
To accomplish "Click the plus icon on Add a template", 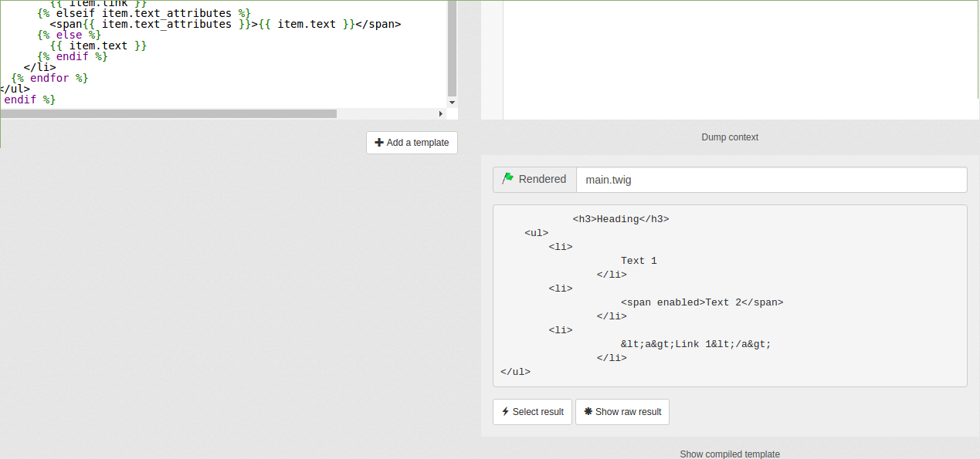I will pos(379,142).
